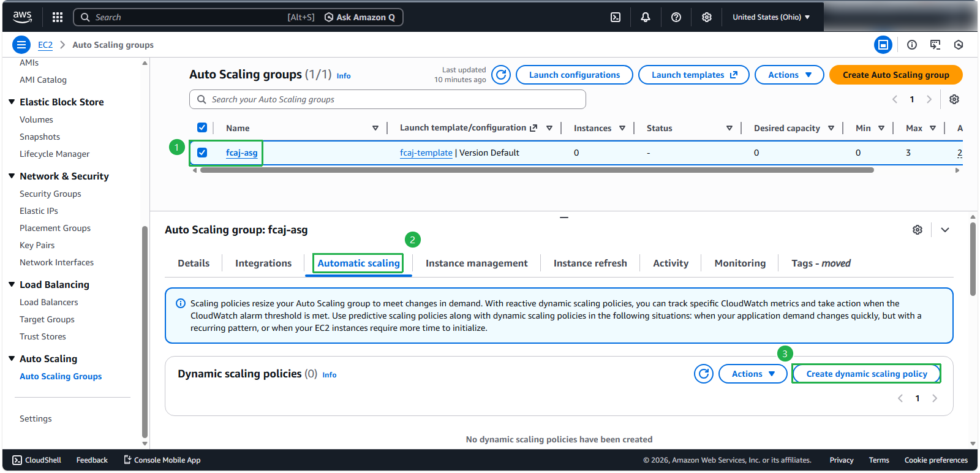Open Info link beside Dynamic scaling policies
Screen dimensions: 980x473
pyautogui.click(x=330, y=375)
